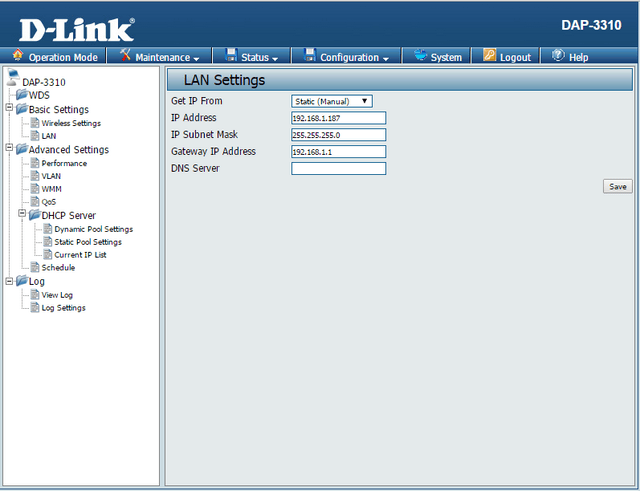Open Wireless Settings in the tree
Viewport: 640px width, 491px height.
(x=71, y=123)
